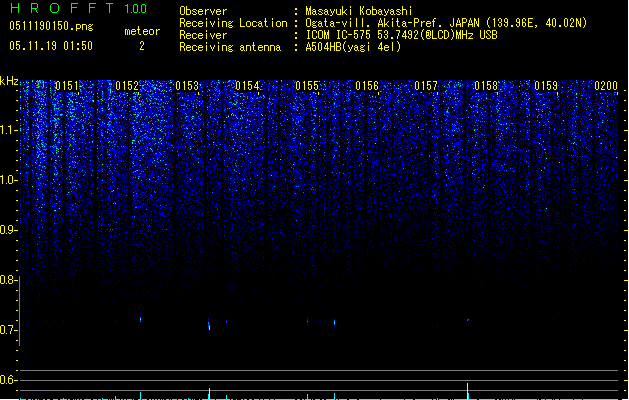
Task: Click the 1.1 kHz axis tick label
Action: pos(8,130)
